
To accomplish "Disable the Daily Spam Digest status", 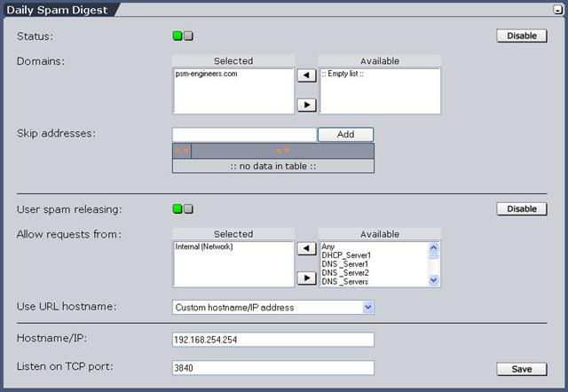I will (521, 36).
